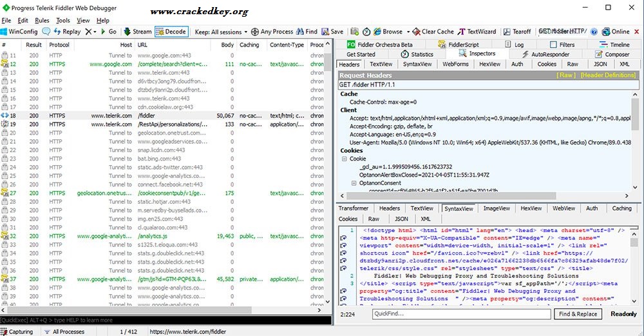Click the camera screenshot icon

click(x=355, y=32)
